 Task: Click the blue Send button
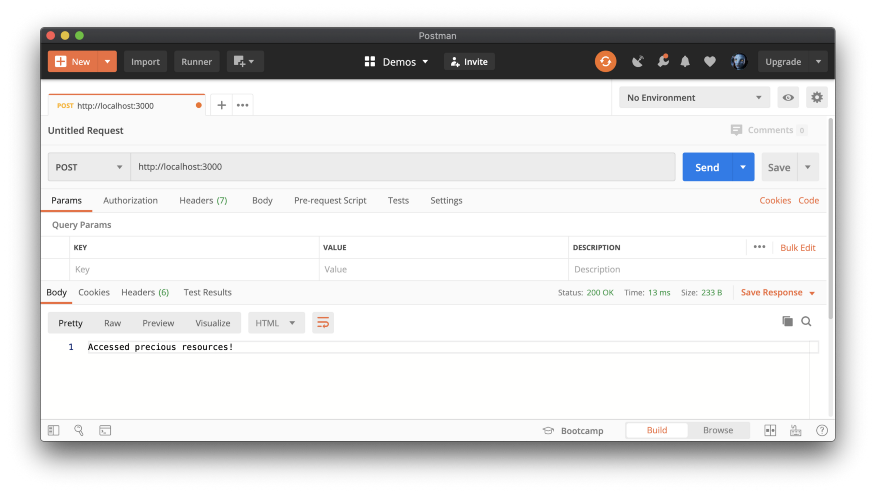pyautogui.click(x=707, y=167)
